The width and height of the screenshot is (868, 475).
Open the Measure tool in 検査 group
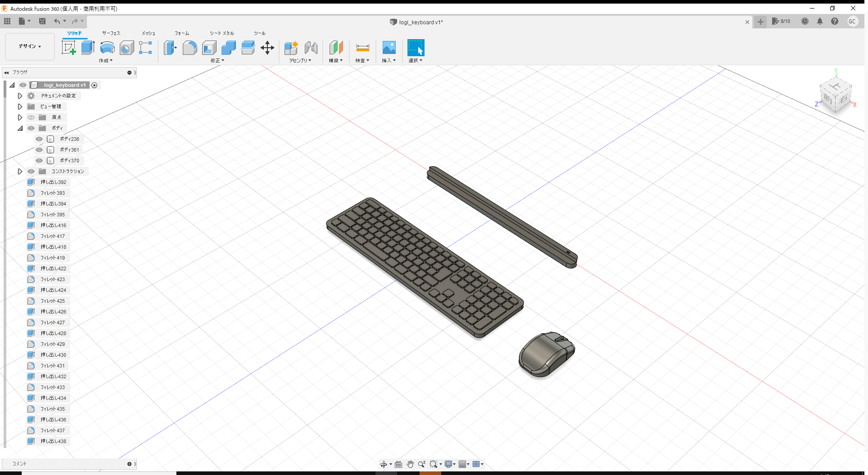tap(362, 48)
